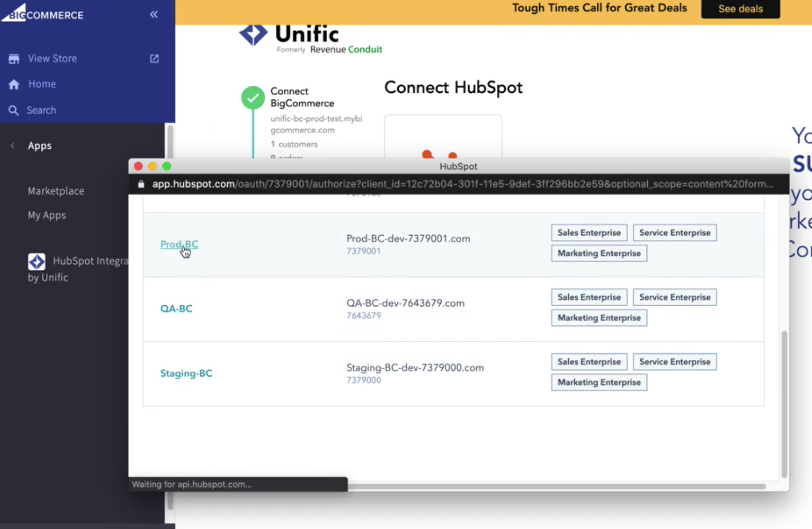Open Search in sidebar
This screenshot has height=529, width=812.
point(41,110)
